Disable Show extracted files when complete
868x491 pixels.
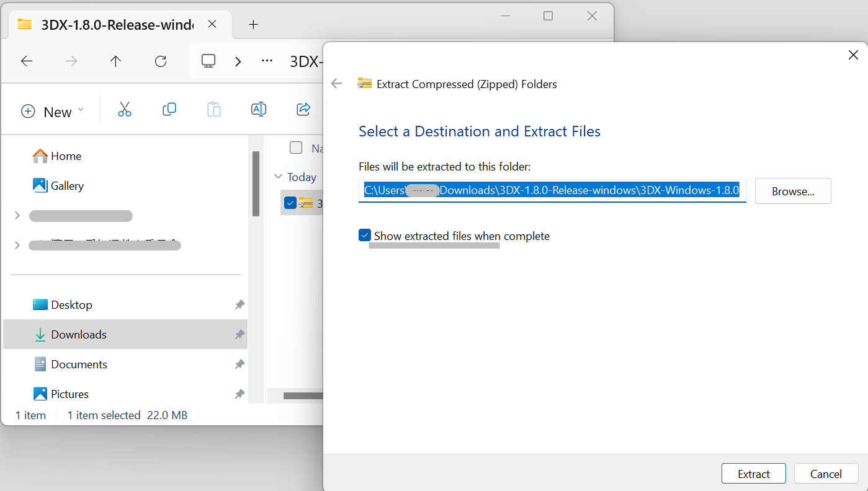(x=364, y=235)
